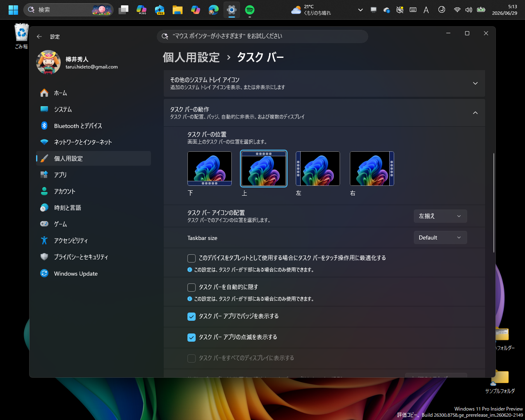The width and height of the screenshot is (525, 420).
Task: Open the clock showing 5:13
Action: tap(504, 10)
